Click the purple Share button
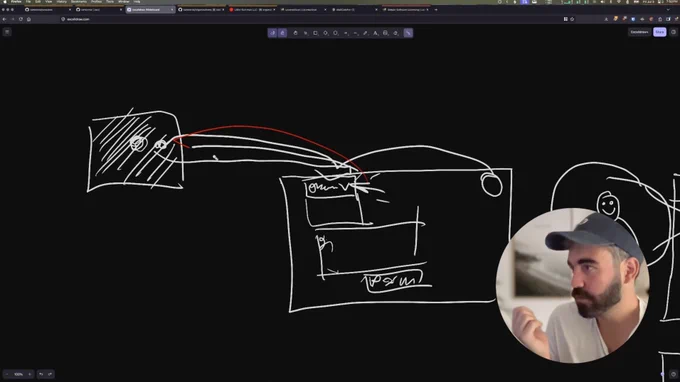680x382 pixels. 660,32
